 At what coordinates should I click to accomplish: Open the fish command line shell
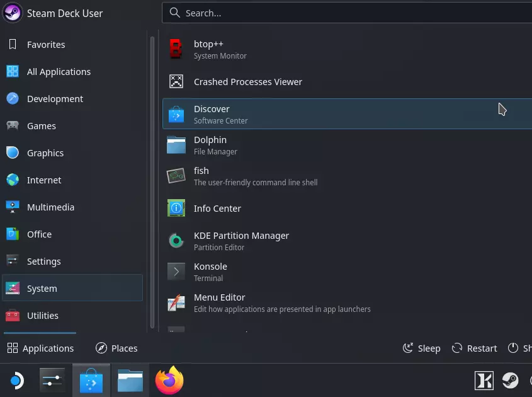[347, 176]
